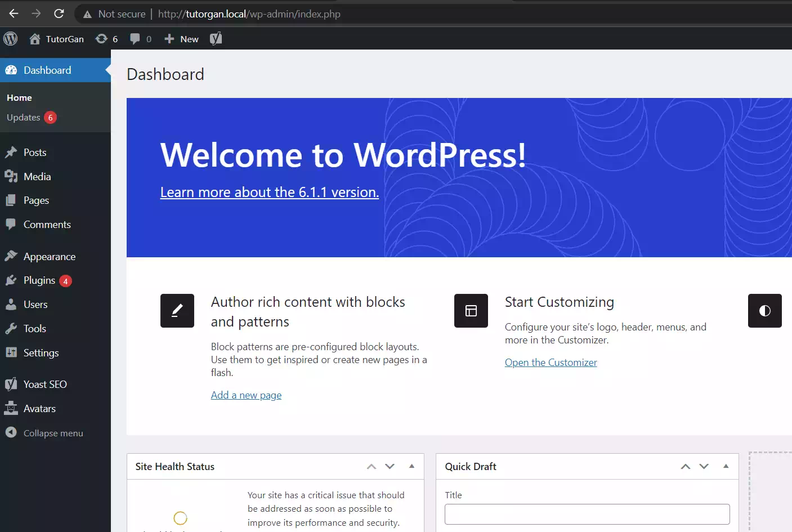The image size is (792, 532).
Task: Select the Home submenu item
Action: 19,98
